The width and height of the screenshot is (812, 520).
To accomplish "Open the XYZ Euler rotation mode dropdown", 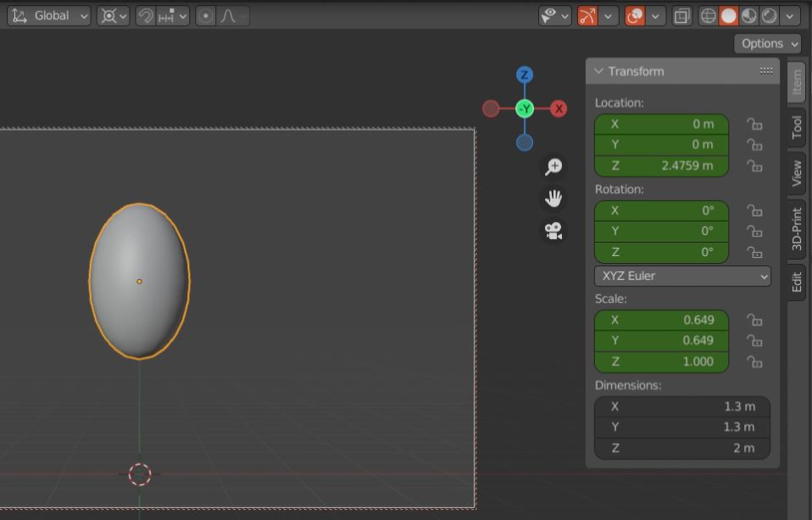I will tap(682, 276).
